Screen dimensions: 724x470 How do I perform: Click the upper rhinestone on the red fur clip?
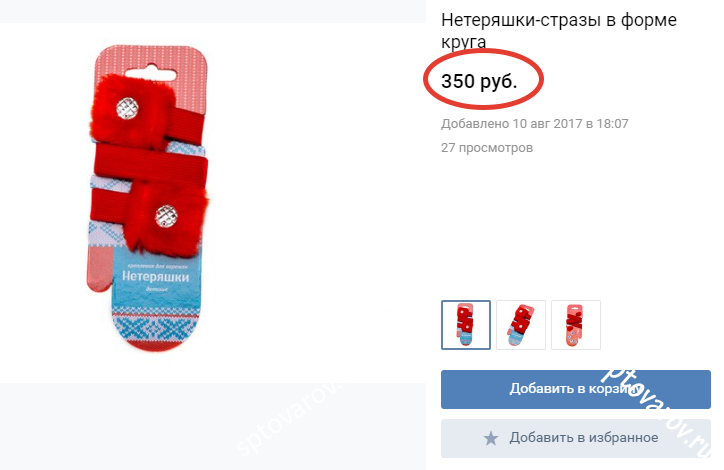pos(127,108)
